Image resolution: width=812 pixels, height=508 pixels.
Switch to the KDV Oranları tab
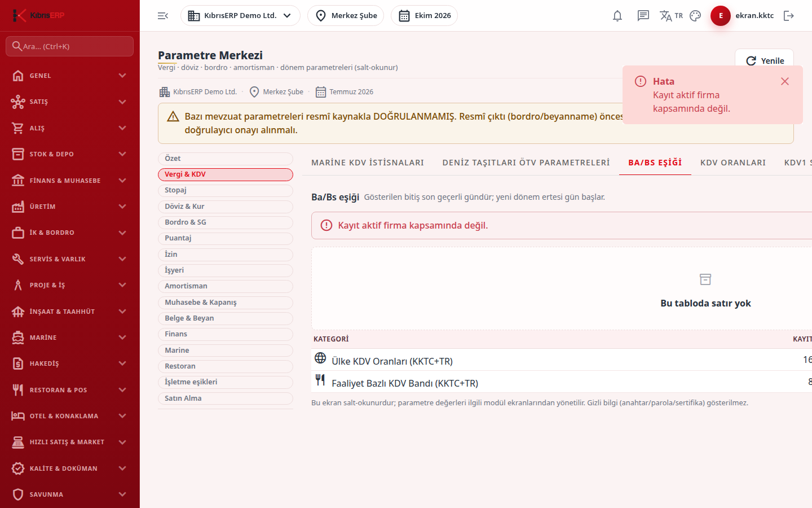pos(733,163)
